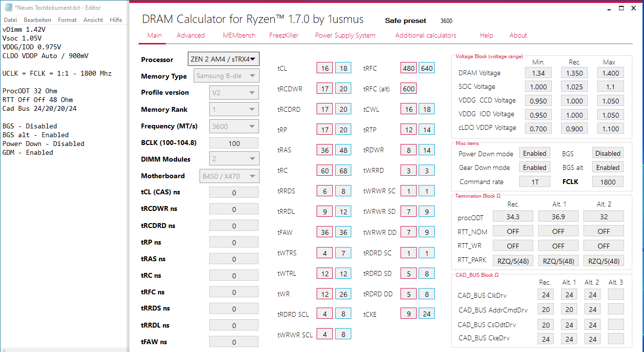The width and height of the screenshot is (644, 352).
Task: Click the FCLK 1800 value box
Action: (x=608, y=182)
